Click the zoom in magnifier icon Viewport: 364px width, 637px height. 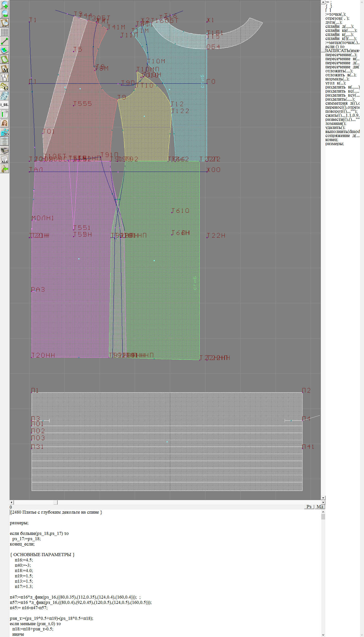point(5,5)
